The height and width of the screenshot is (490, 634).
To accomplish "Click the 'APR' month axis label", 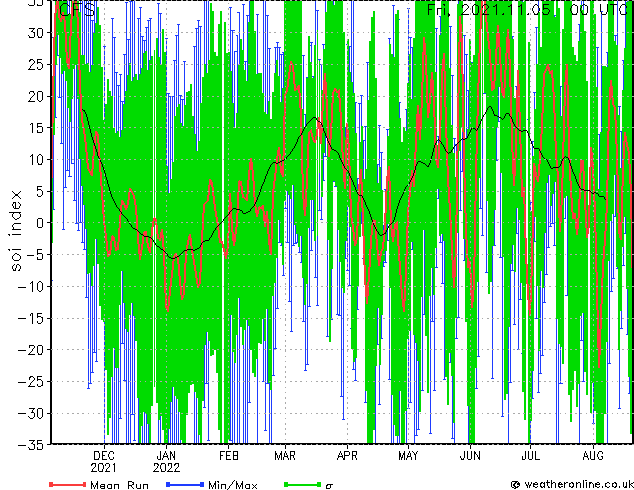I will click(347, 456).
